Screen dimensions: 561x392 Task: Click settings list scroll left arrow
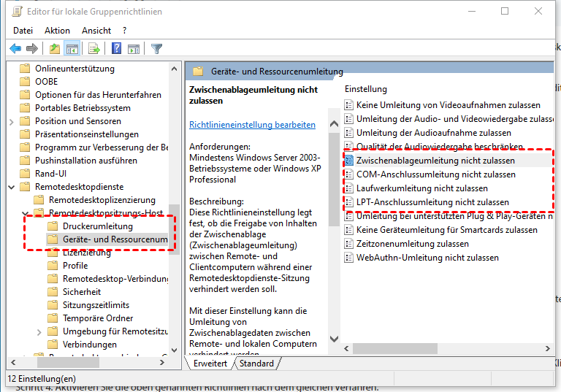(346, 348)
